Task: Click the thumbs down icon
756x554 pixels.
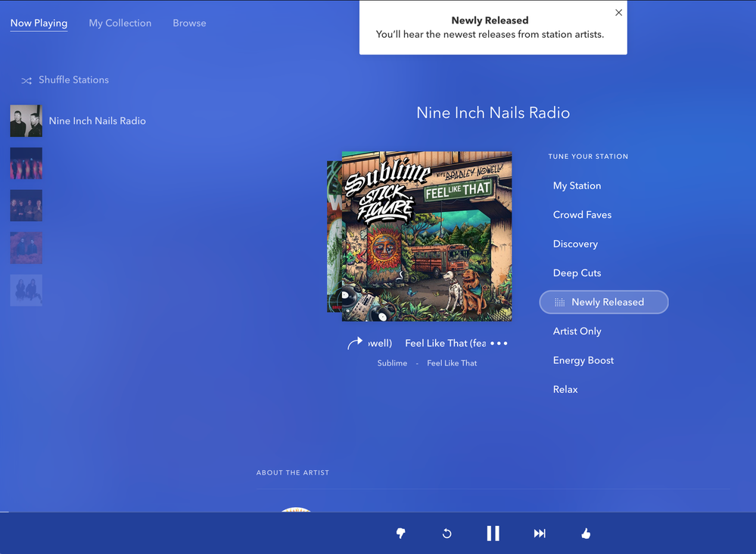Action: pos(400,534)
